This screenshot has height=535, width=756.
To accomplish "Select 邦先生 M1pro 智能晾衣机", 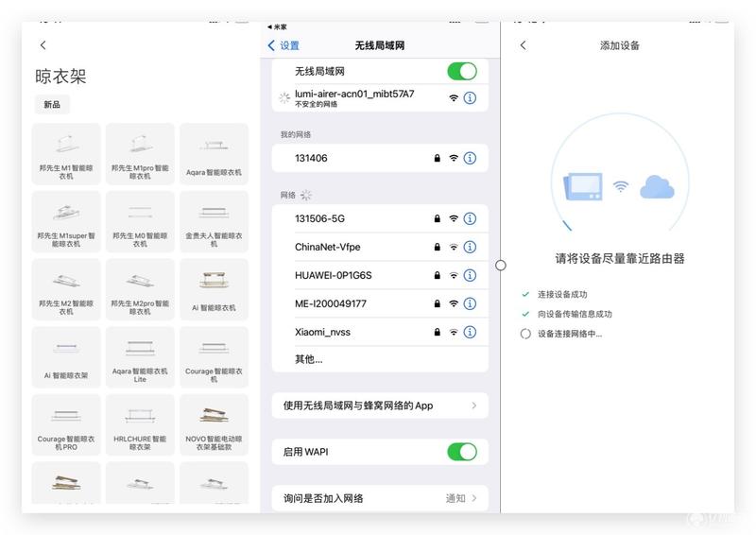I will 140,154.
